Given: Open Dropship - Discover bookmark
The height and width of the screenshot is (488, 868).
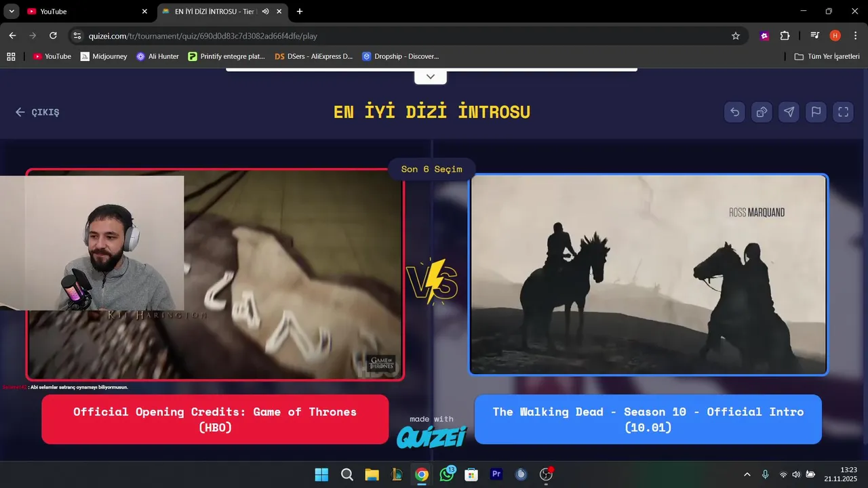Looking at the screenshot, I should click(401, 56).
